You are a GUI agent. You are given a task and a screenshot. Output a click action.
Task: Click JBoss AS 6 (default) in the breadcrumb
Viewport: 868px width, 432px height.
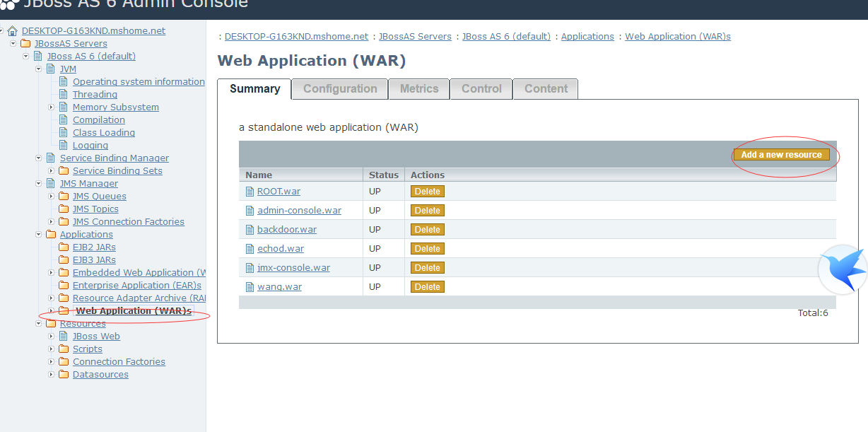pos(506,37)
